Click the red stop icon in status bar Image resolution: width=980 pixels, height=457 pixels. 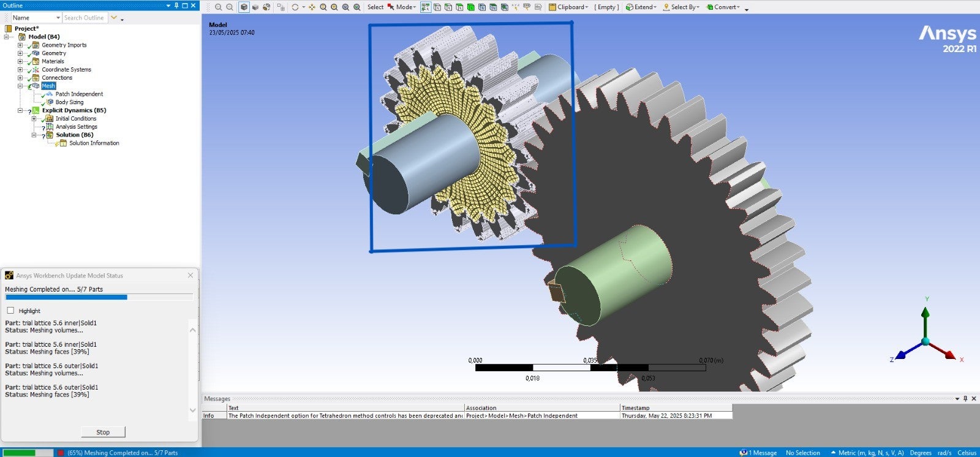point(61,453)
